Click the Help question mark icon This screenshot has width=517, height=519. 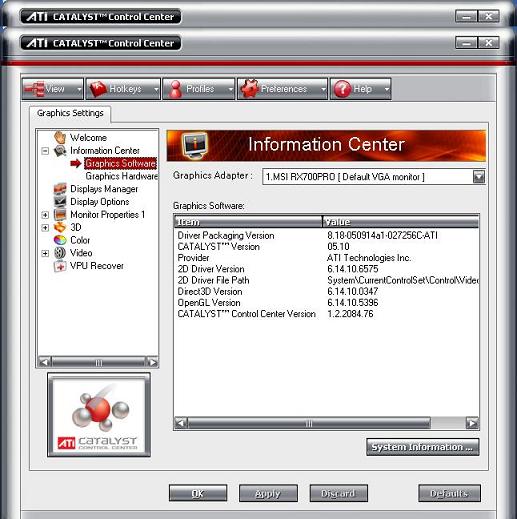pos(342,89)
